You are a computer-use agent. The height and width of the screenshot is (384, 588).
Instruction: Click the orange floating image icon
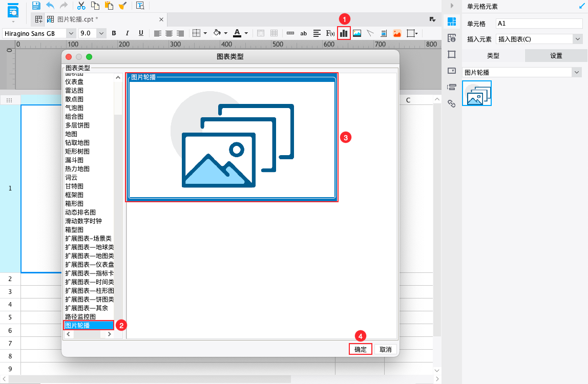click(397, 33)
